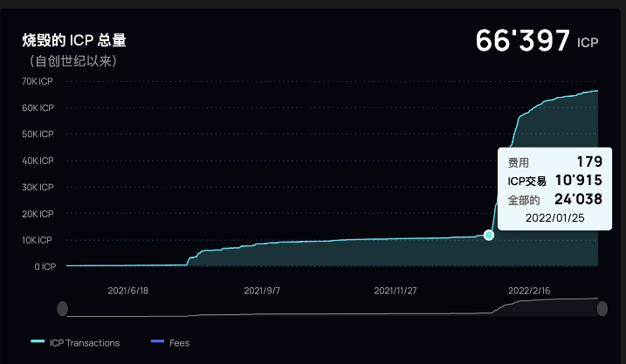The height and width of the screenshot is (364, 626).
Task: Click the 0 ICP axis label
Action: pos(45,266)
